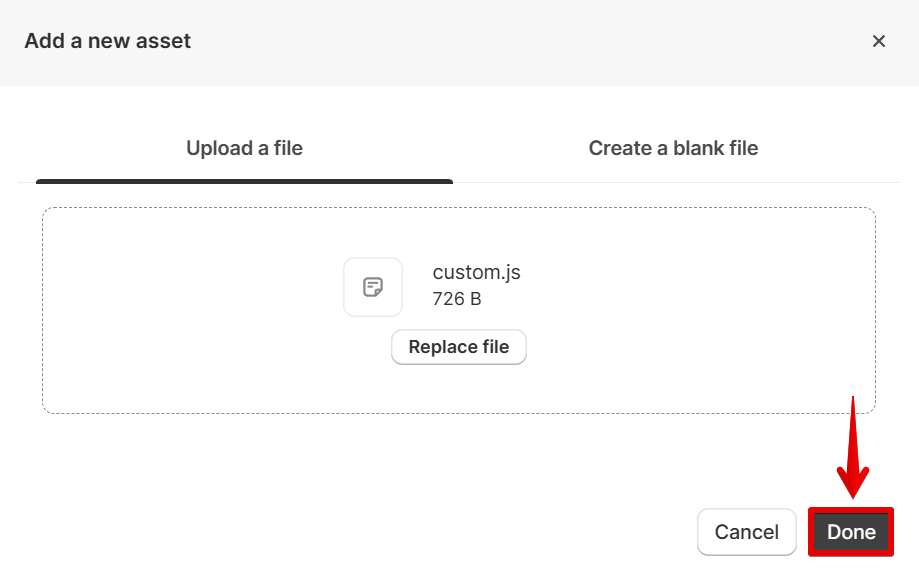Click the dark underline beneath Upload a file
919x573 pixels.
(244, 181)
